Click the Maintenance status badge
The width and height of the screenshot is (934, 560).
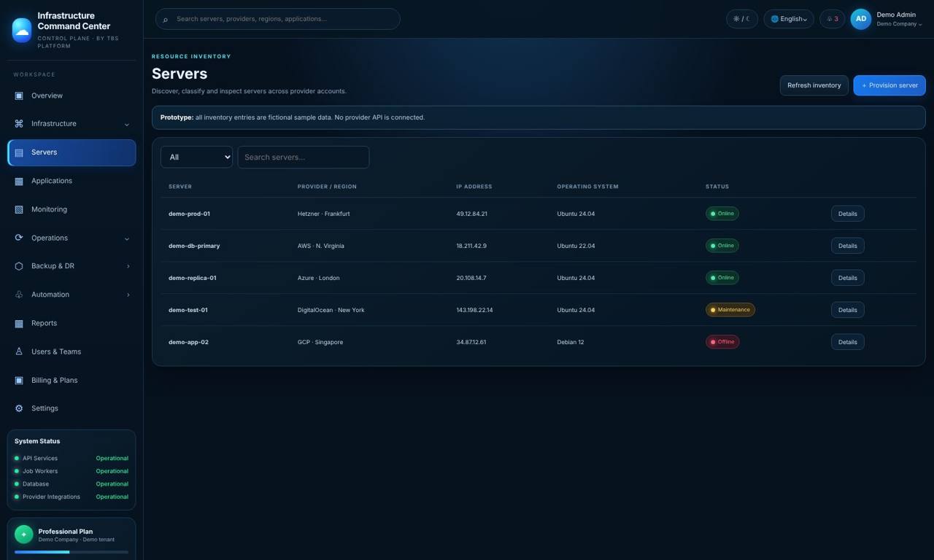tap(730, 310)
